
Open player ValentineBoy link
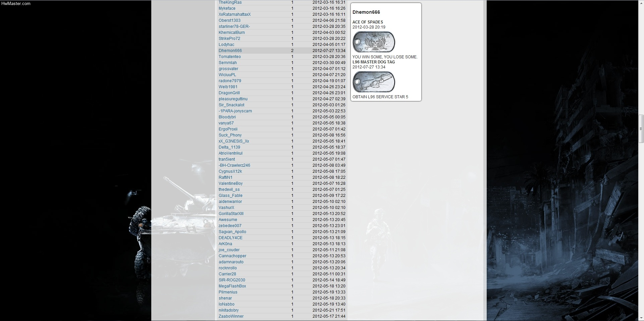click(x=230, y=183)
